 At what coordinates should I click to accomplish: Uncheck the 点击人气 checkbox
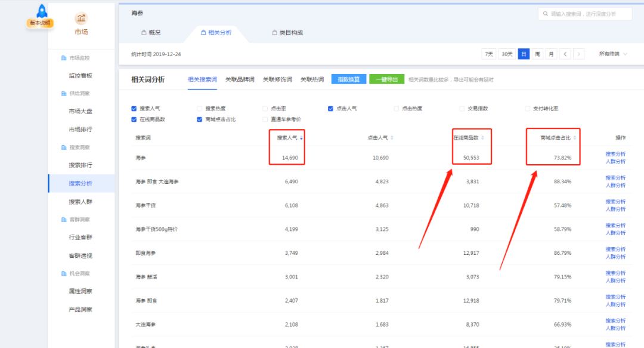330,109
